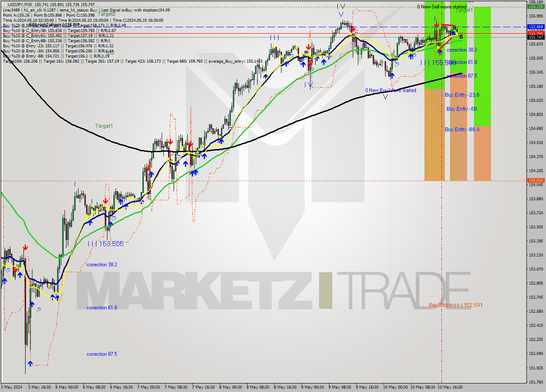Click the blue buy arrow below the 10 May low
The height and width of the screenshot is (392, 546).
tap(392, 75)
